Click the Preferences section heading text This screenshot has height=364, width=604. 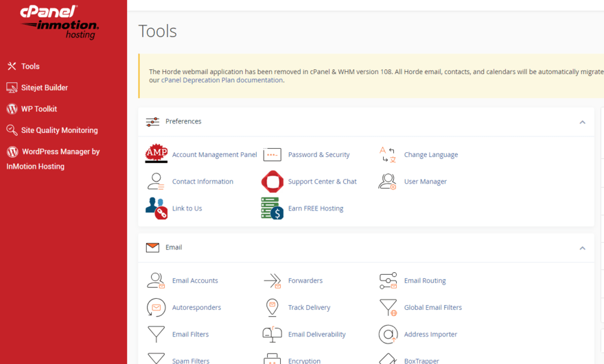click(183, 121)
